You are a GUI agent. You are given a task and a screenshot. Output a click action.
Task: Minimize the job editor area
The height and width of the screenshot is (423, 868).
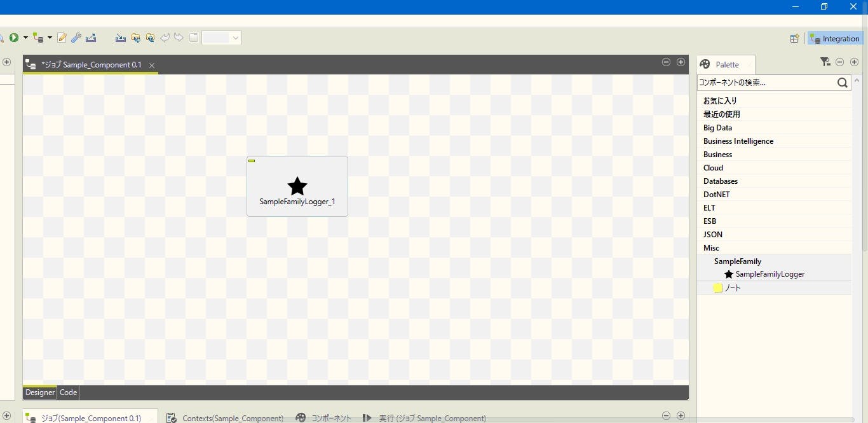666,62
